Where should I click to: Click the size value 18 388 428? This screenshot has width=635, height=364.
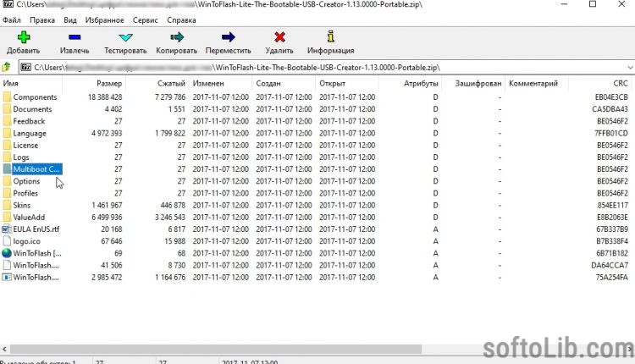click(105, 97)
